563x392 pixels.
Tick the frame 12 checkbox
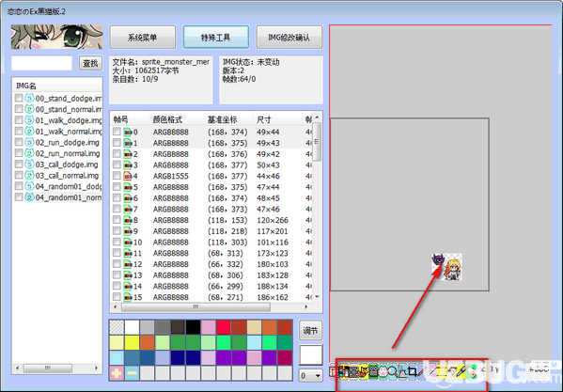tap(117, 264)
